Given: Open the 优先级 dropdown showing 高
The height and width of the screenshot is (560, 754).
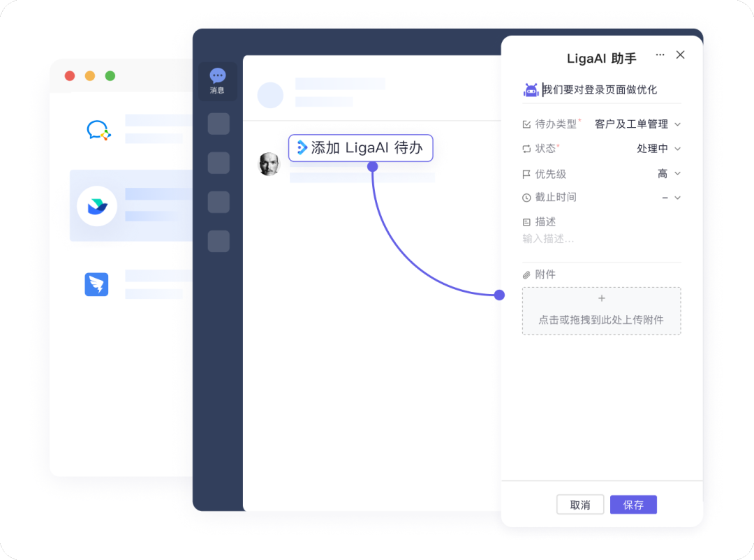Looking at the screenshot, I should [x=663, y=173].
